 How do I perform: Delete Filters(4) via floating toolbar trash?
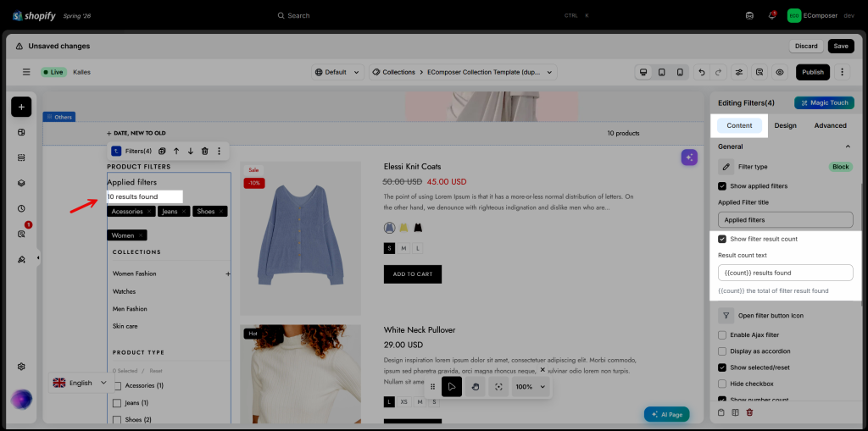(205, 151)
